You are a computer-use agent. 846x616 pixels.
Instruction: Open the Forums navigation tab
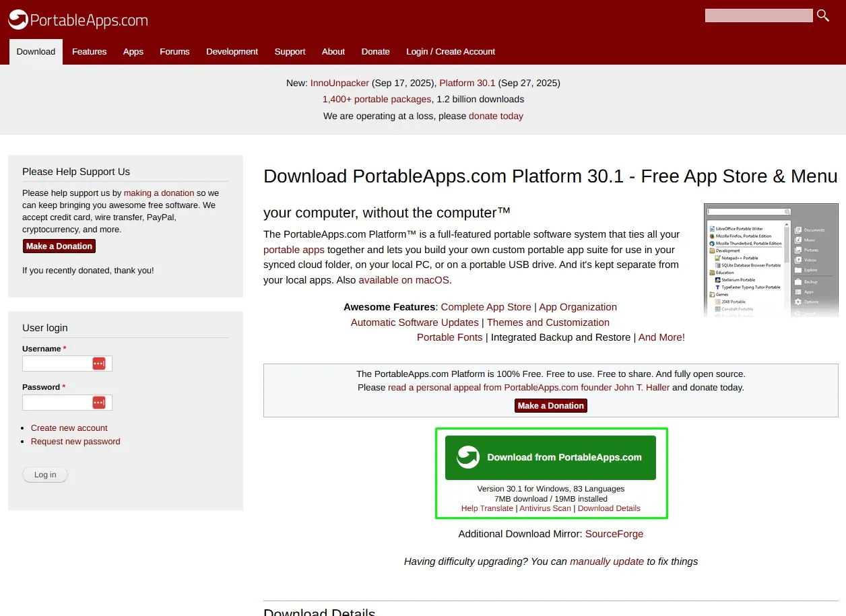point(174,52)
